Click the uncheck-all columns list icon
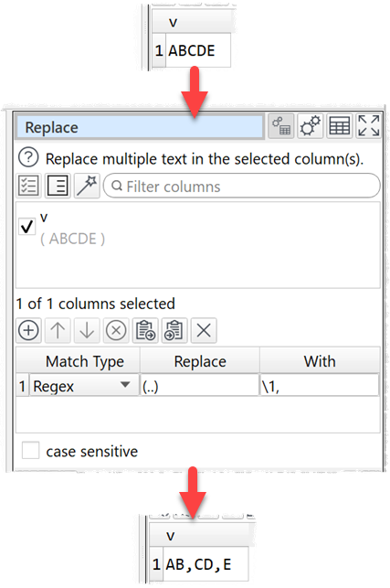The height and width of the screenshot is (588, 390). [x=58, y=186]
